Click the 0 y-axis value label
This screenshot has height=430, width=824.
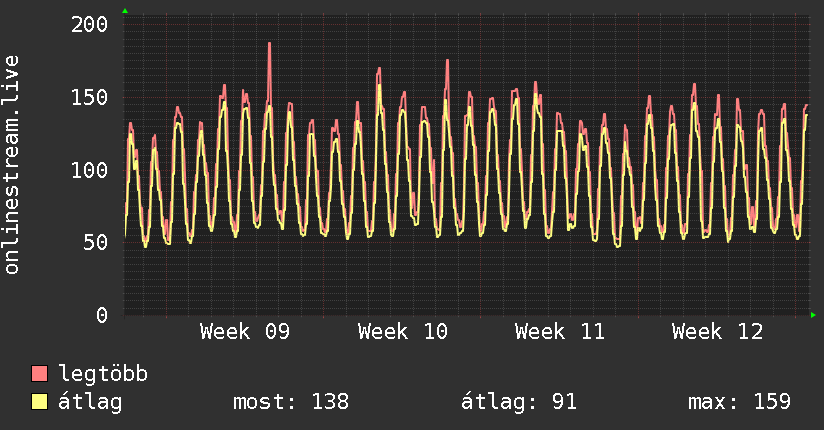click(x=102, y=315)
